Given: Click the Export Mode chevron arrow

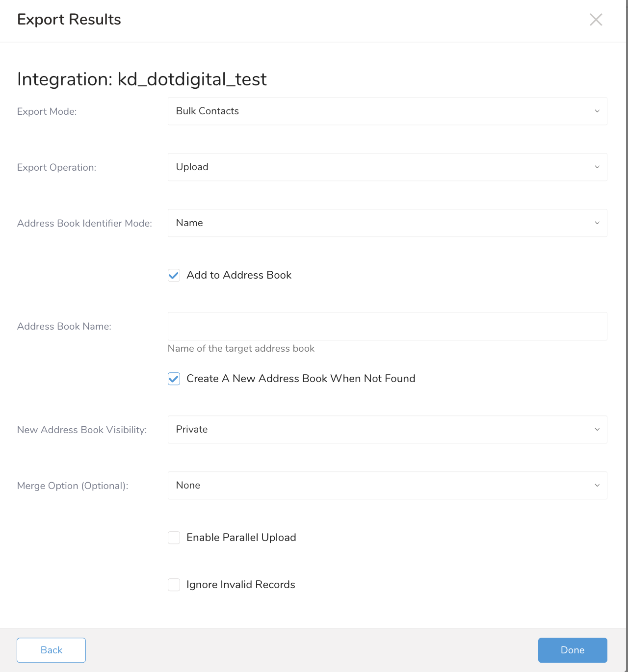Looking at the screenshot, I should pyautogui.click(x=597, y=111).
